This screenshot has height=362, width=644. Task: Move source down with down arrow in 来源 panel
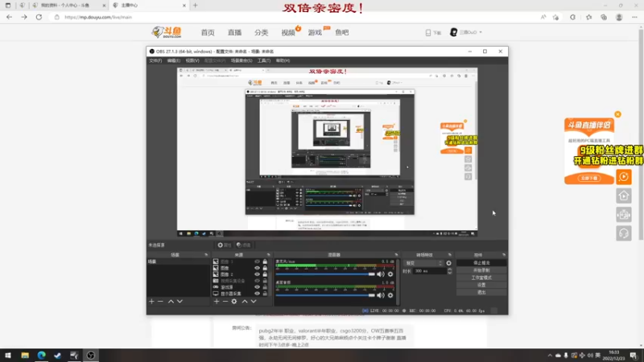(254, 301)
